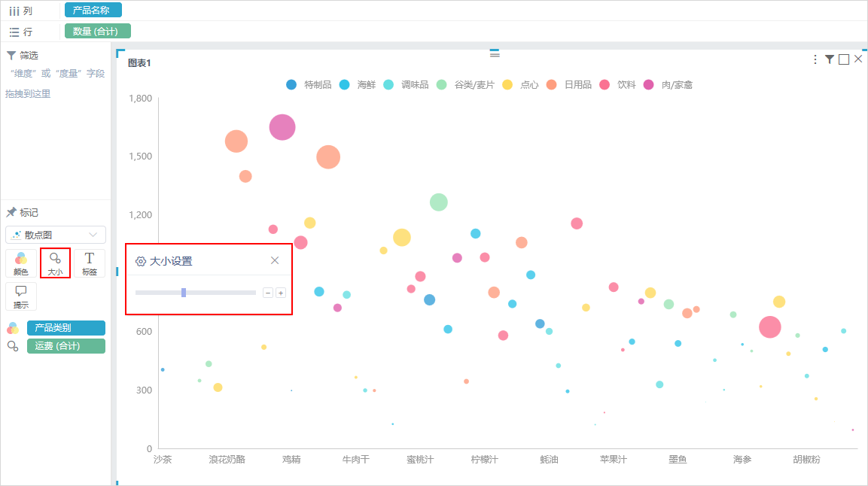Click the drag handle above the chart

click(495, 53)
